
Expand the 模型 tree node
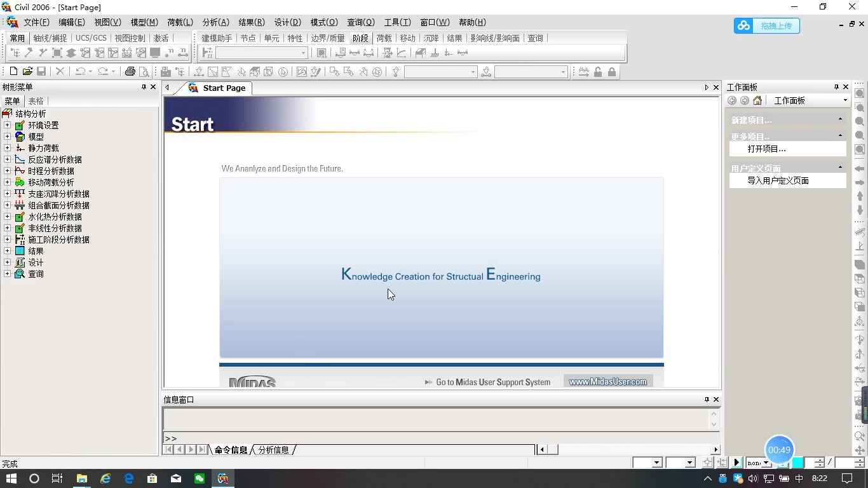click(8, 137)
